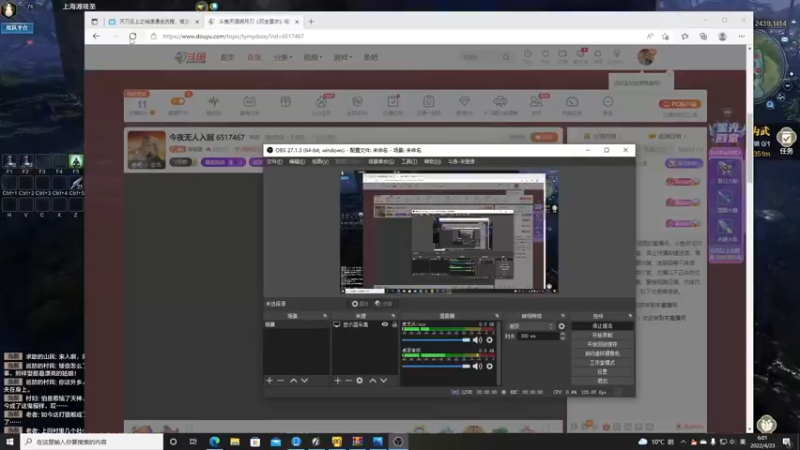Open File Explorer from taskbar
This screenshot has height=450, width=800.
click(235, 442)
